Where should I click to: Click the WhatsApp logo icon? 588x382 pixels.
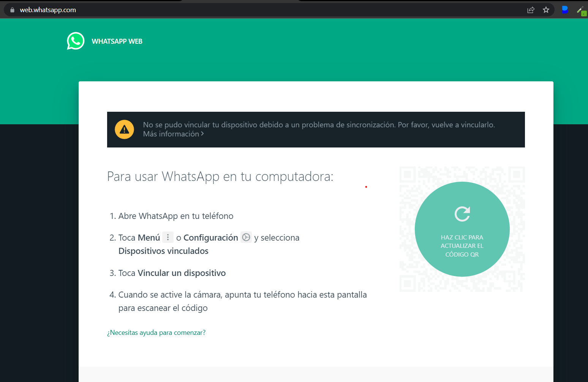pos(76,41)
